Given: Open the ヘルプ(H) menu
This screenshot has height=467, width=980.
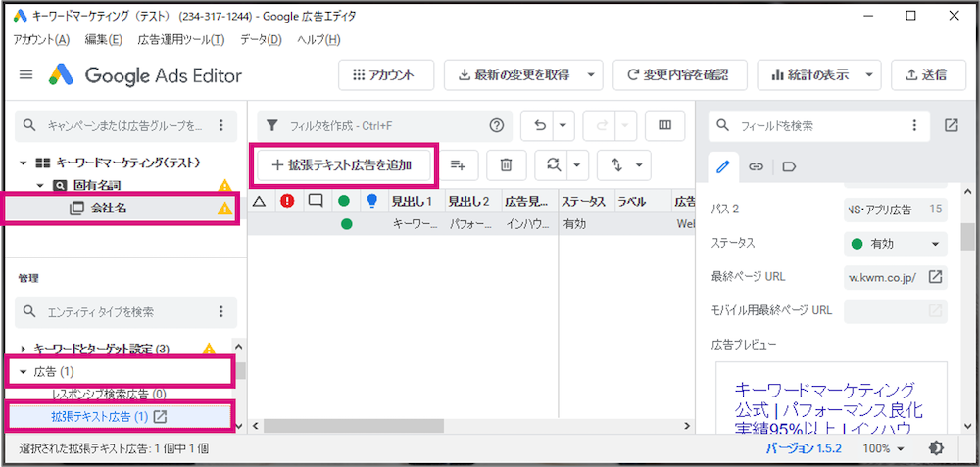Looking at the screenshot, I should [318, 40].
